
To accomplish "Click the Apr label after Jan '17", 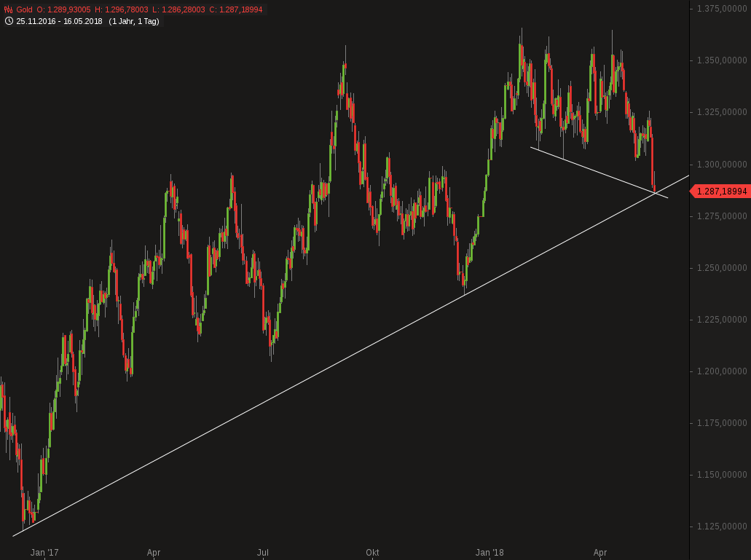I will coord(153,552).
